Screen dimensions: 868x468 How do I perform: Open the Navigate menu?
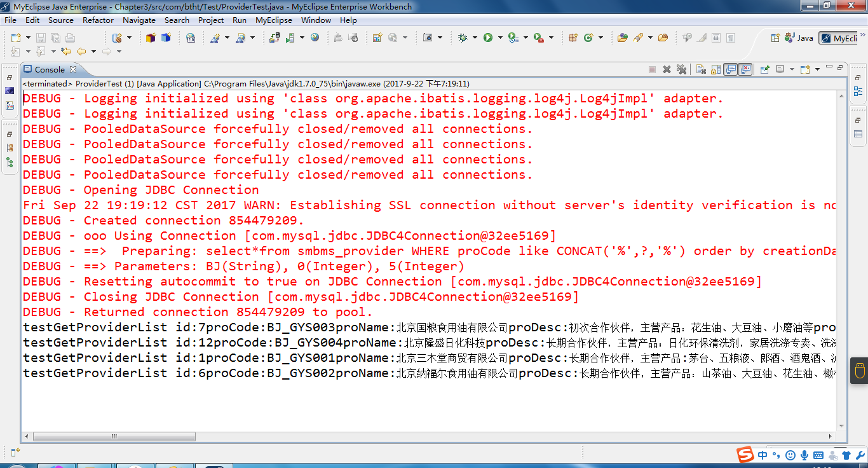[x=139, y=20]
